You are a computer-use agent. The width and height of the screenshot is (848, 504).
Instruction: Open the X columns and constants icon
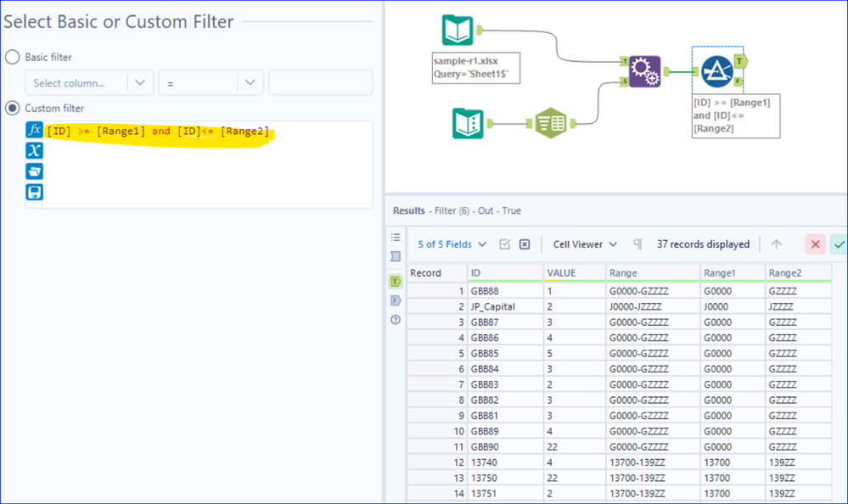click(x=34, y=150)
